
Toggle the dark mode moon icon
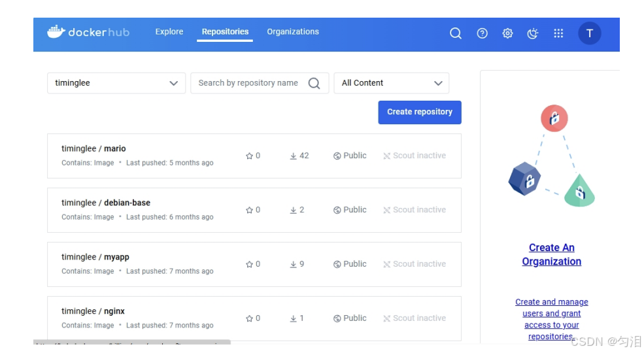[x=533, y=33]
